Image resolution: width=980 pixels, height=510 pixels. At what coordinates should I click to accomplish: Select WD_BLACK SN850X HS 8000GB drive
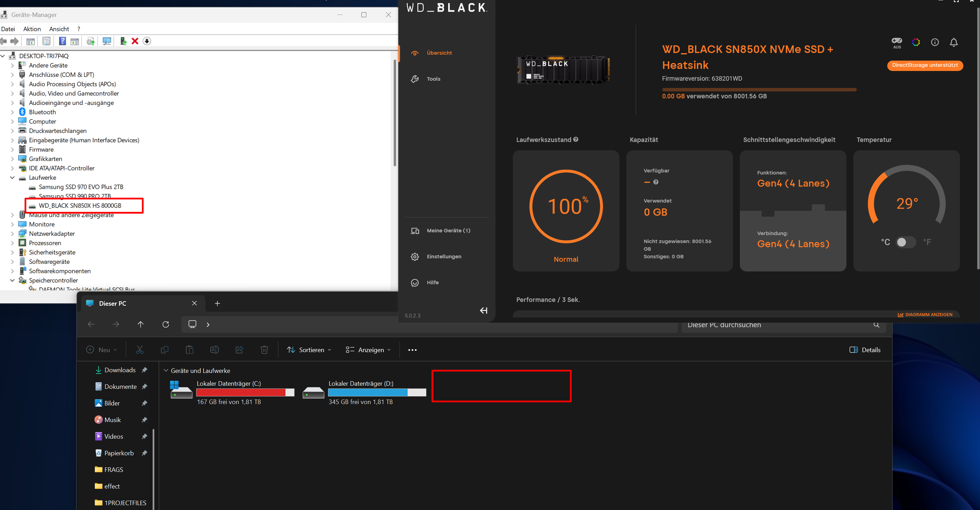click(x=80, y=206)
